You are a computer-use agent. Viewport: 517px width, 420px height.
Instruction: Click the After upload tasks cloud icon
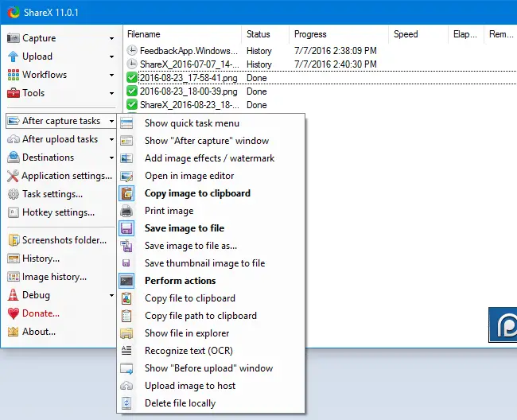14,139
